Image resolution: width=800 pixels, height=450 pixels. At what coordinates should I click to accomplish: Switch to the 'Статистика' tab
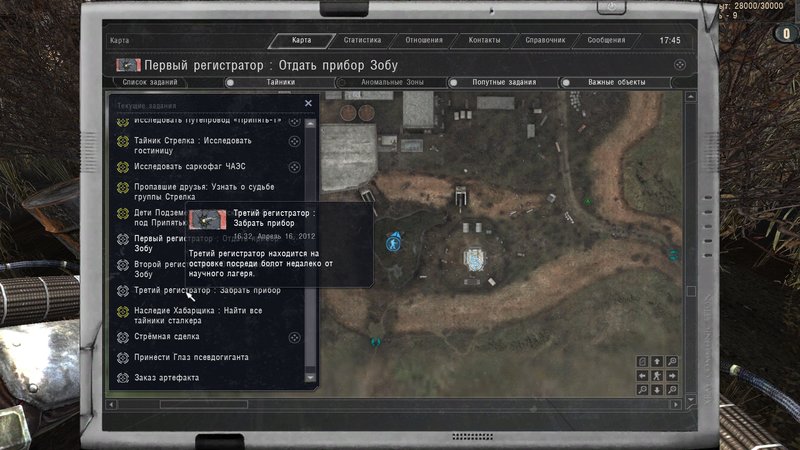point(361,41)
